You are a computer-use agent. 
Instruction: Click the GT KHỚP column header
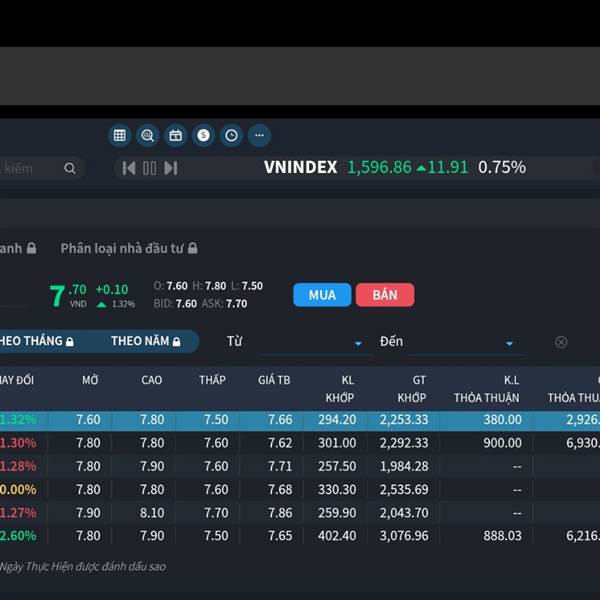coord(412,389)
